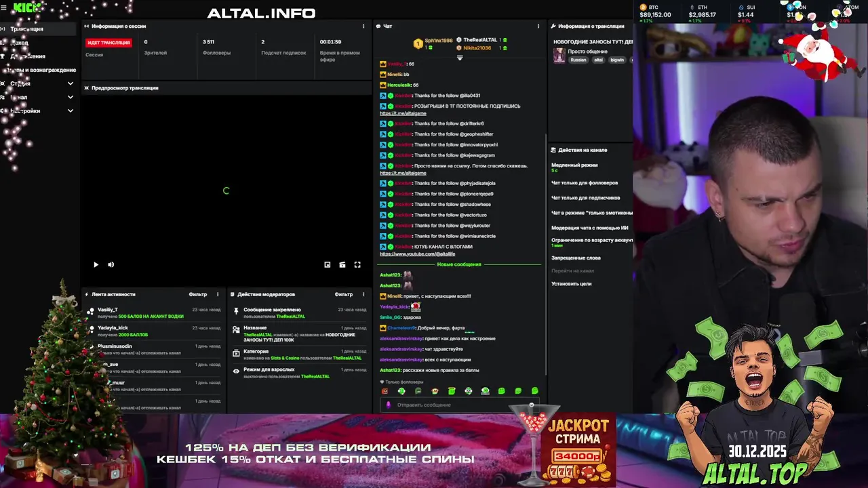This screenshot has width=868, height=488.
Task: Open the session info panel options menu
Action: click(x=363, y=26)
